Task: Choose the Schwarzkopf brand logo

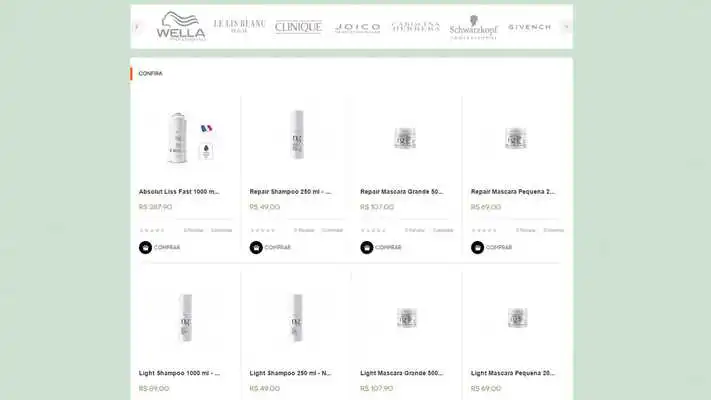Action: tap(473, 27)
